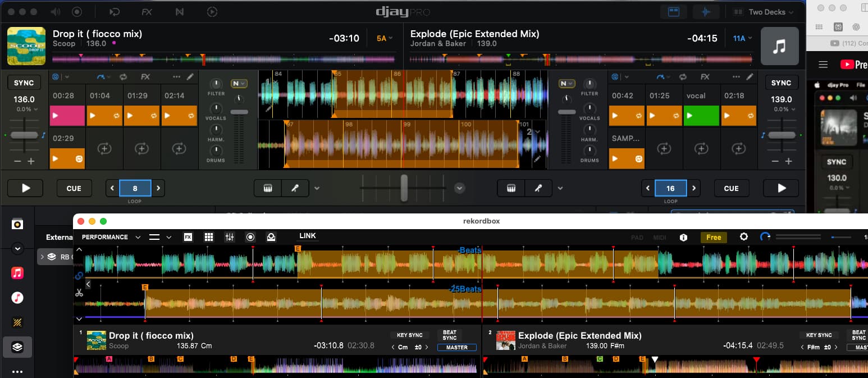Click the Free plan badge in rekordbox
The image size is (868, 378).
(x=714, y=238)
